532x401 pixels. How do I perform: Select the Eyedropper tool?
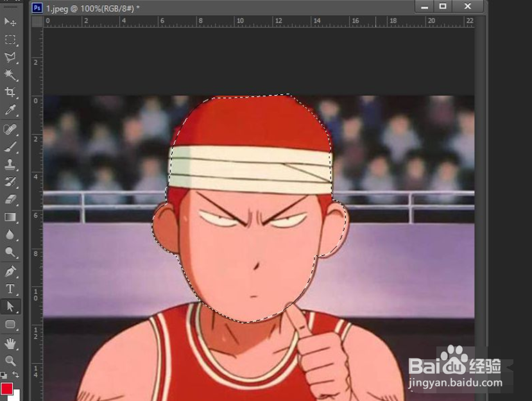[x=10, y=110]
